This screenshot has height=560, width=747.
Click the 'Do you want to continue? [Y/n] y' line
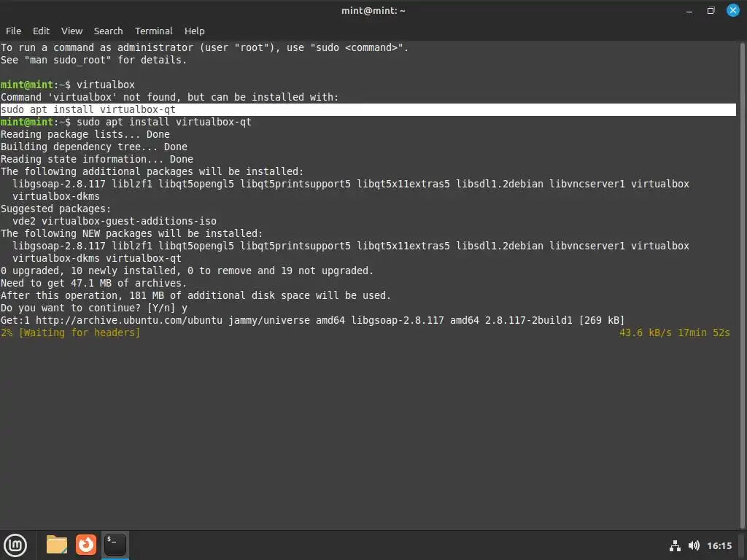[x=94, y=308]
